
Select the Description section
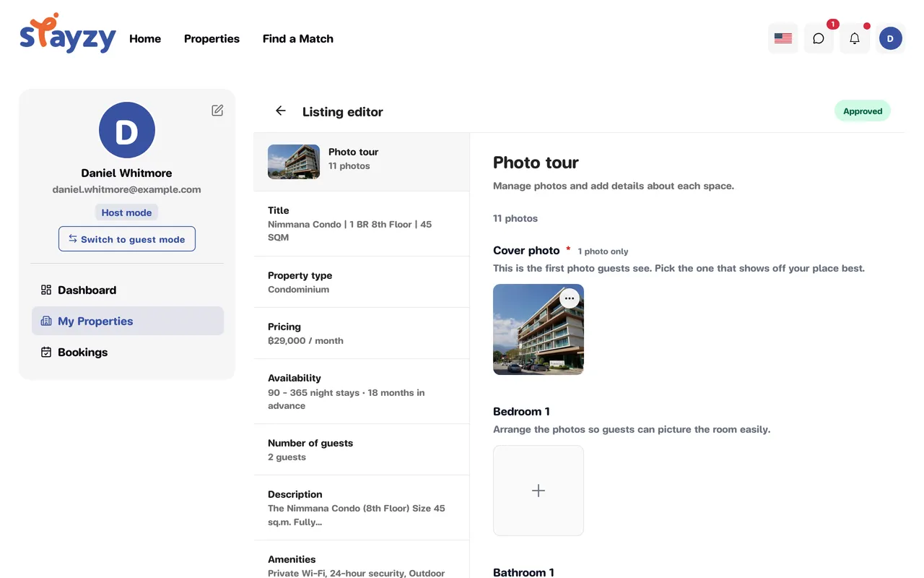(362, 508)
